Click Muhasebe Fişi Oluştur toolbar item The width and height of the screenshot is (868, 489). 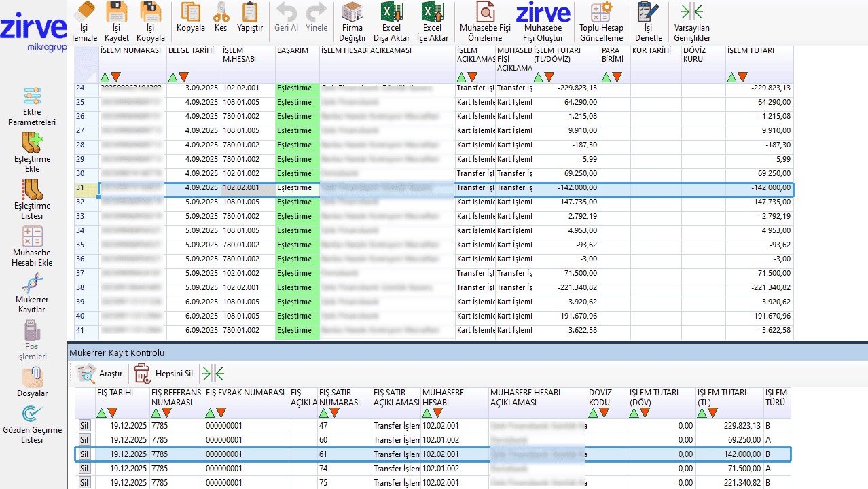(x=543, y=20)
